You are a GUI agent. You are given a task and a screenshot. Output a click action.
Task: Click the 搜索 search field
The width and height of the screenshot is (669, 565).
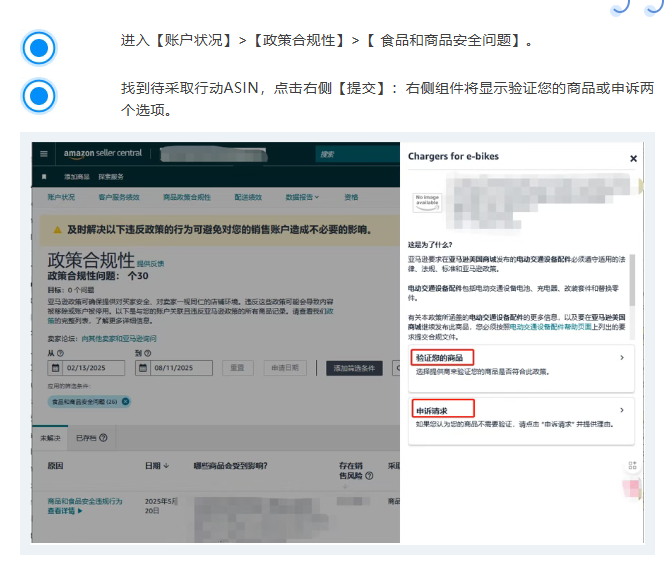358,154
